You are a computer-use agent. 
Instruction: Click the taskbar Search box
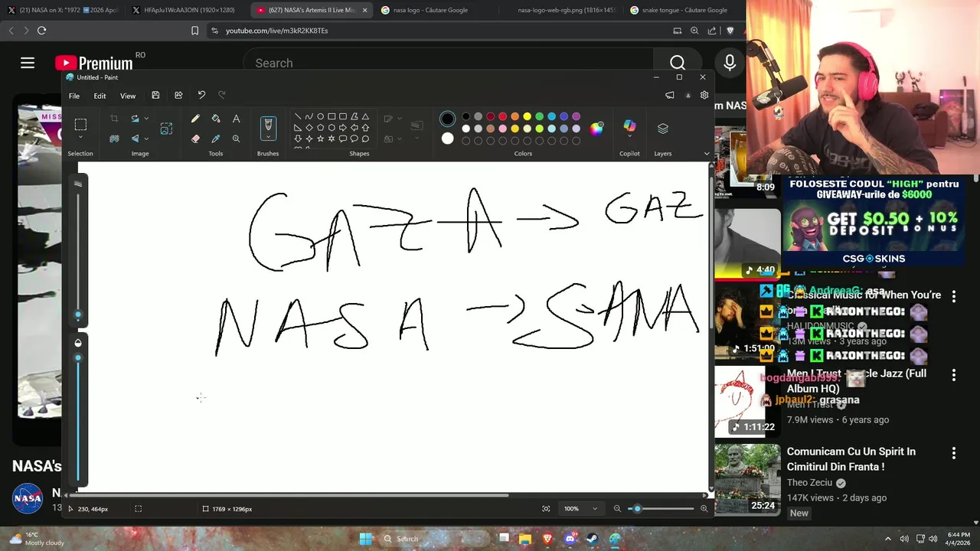coord(433,539)
